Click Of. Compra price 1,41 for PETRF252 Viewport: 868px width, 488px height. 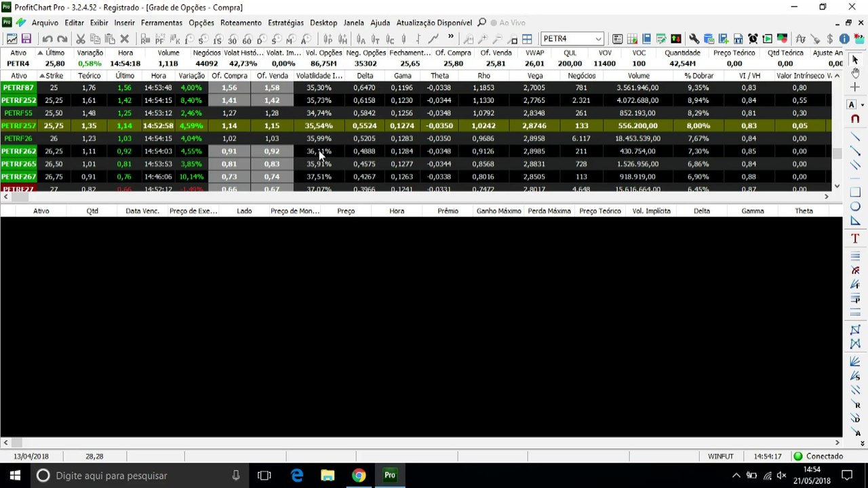coord(229,100)
